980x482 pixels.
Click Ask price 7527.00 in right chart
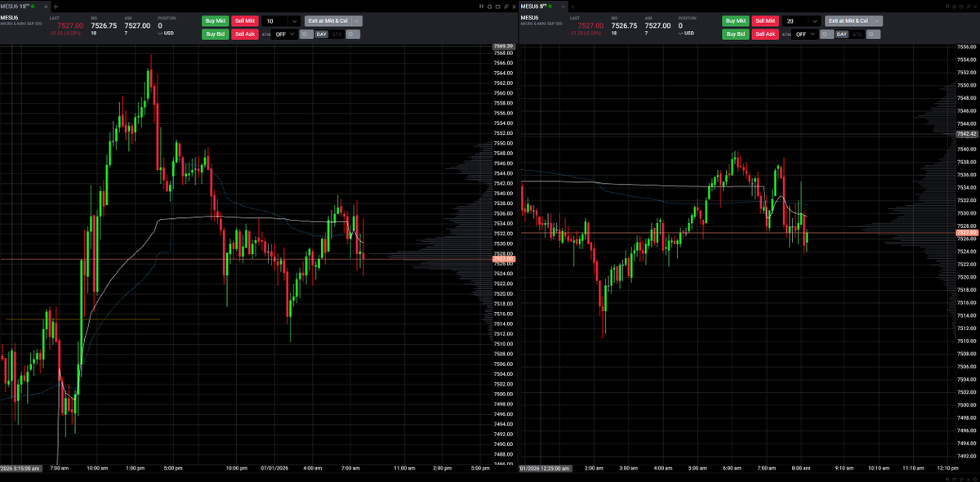click(657, 25)
